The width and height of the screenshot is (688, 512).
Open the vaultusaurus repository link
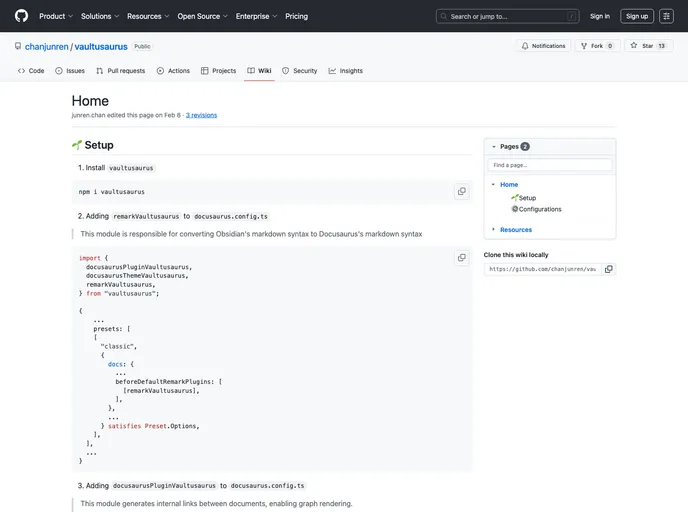[x=101, y=47]
